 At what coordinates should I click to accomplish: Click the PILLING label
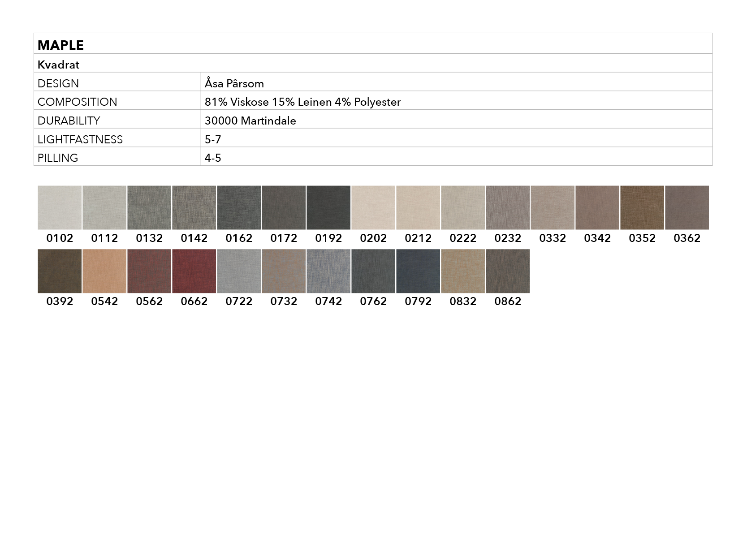pyautogui.click(x=58, y=158)
